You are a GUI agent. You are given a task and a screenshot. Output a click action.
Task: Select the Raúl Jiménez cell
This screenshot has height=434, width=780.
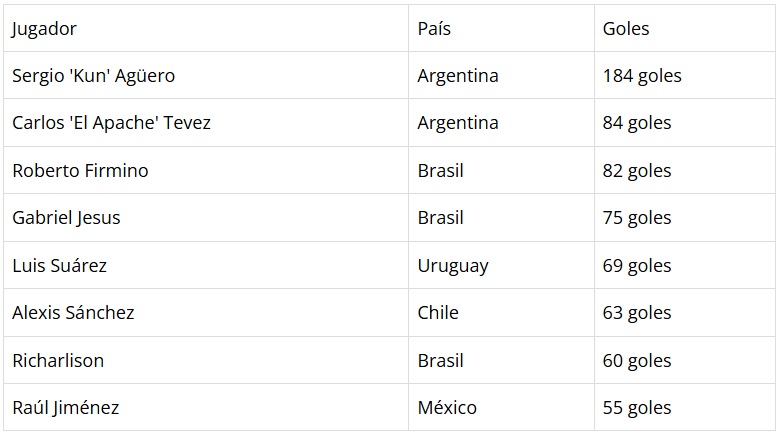tap(66, 408)
